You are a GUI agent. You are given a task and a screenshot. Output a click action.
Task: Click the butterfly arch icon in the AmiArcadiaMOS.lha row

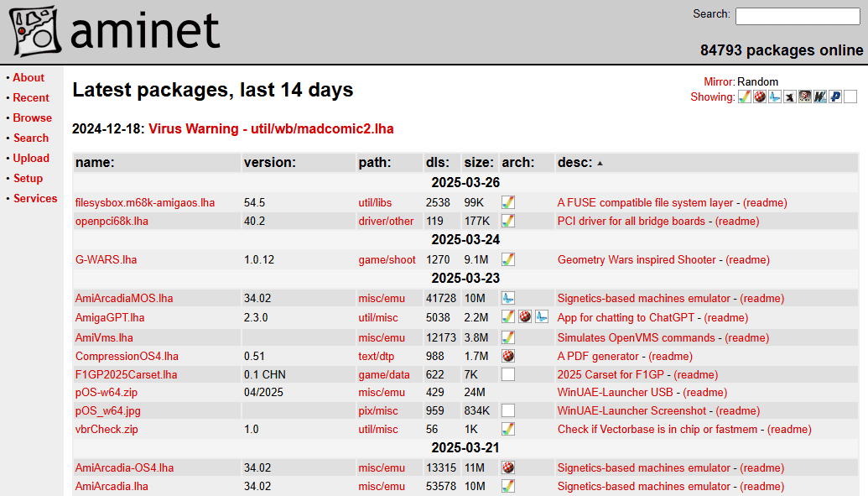tap(508, 298)
